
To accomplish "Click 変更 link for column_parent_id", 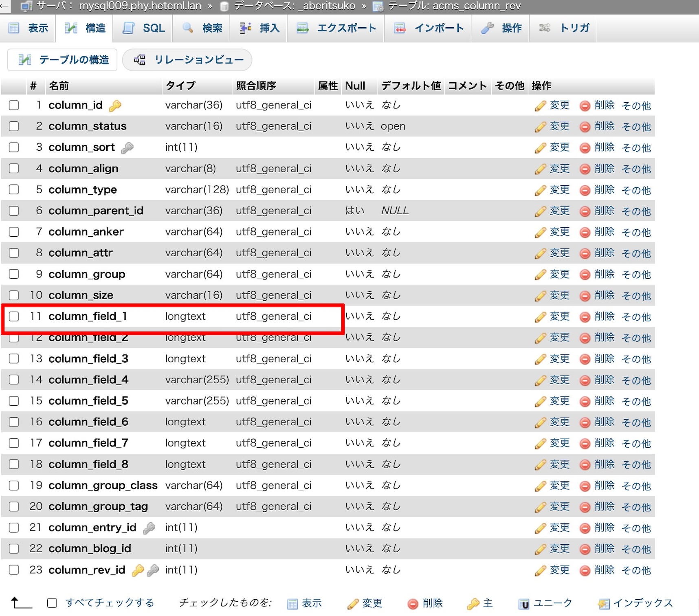I will tap(559, 211).
